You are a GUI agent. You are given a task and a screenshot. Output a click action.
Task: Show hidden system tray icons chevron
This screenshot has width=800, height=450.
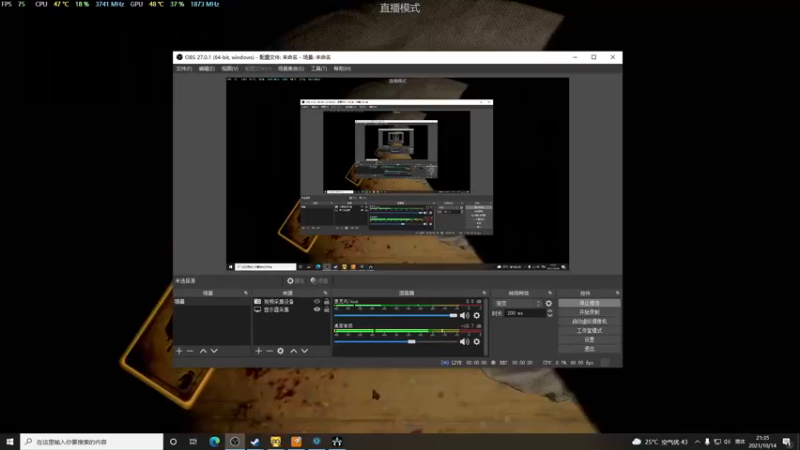point(697,441)
